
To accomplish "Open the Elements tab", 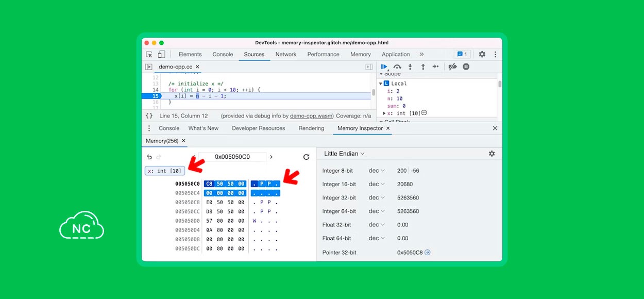I will 190,54.
